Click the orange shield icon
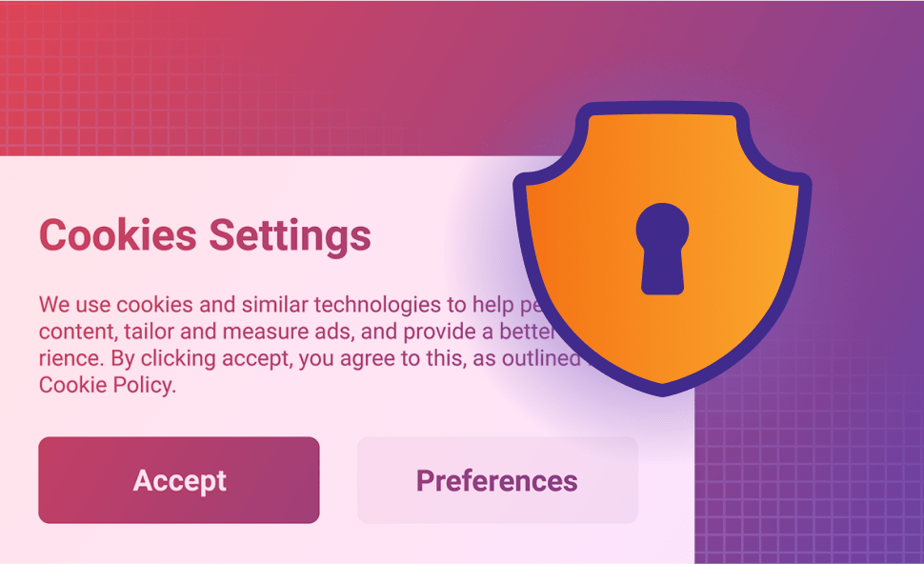924x564 pixels. (x=662, y=249)
